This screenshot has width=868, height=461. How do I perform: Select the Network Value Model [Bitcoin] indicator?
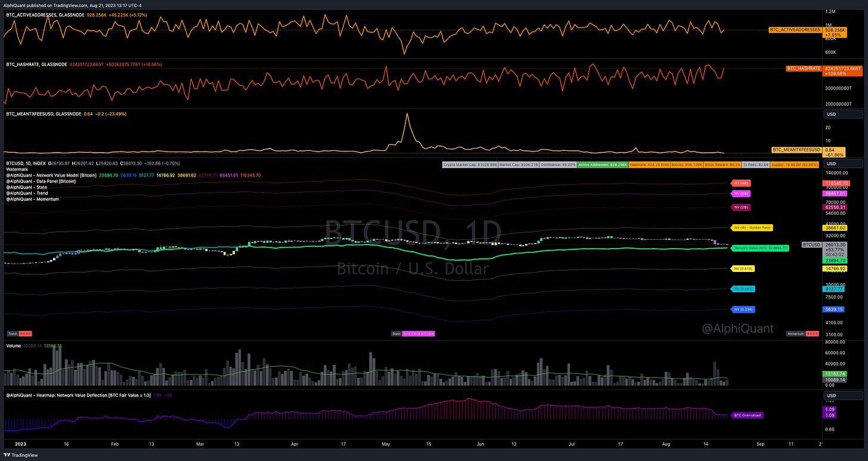pos(50,175)
